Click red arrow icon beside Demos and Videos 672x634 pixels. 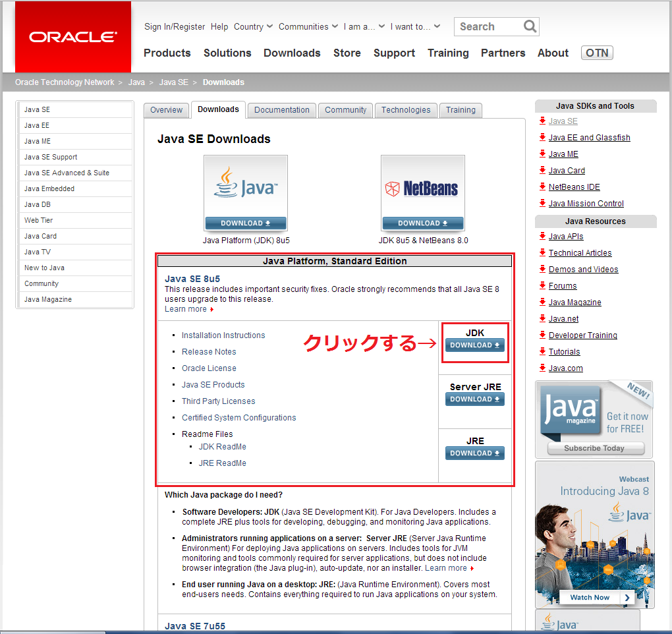coord(543,269)
